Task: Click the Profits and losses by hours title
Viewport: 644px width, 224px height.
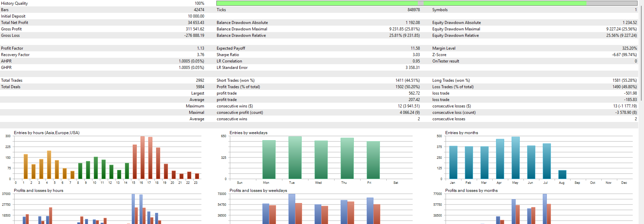Action: pos(39,191)
